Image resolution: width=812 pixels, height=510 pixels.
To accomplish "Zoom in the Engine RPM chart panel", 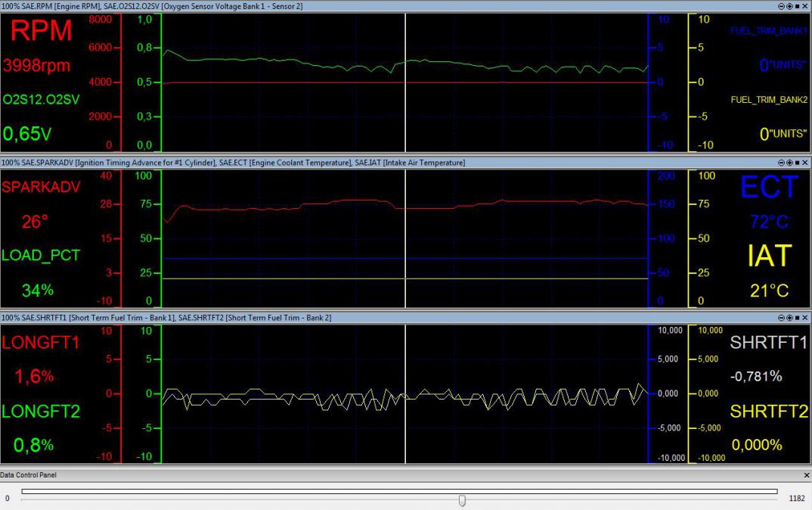I will tap(789, 5).
